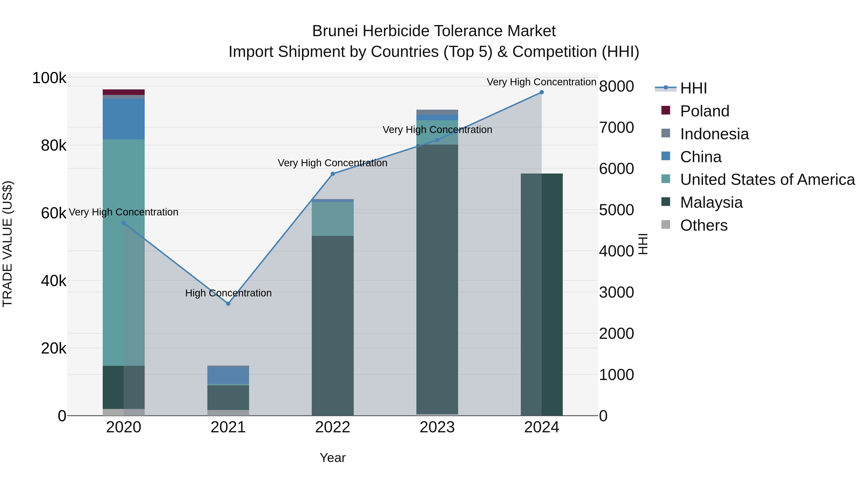Click the Malaysia dark green legend swatch
868x488 pixels.
coord(666,201)
